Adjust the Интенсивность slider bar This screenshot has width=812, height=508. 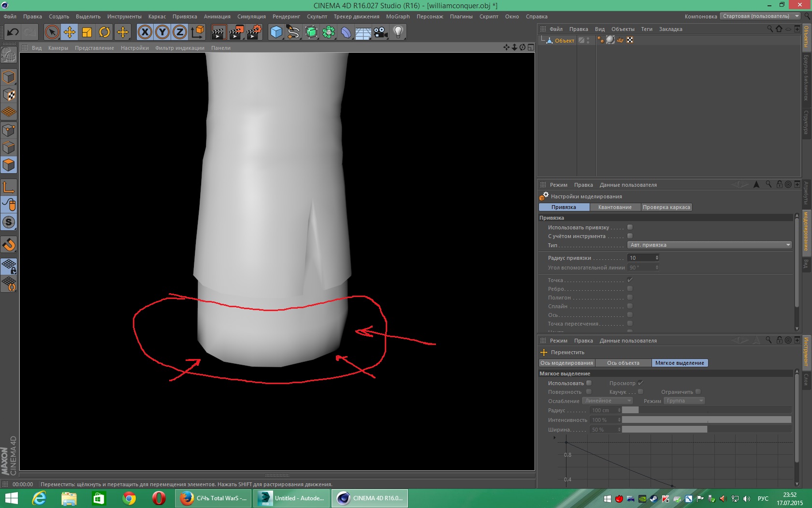click(707, 420)
